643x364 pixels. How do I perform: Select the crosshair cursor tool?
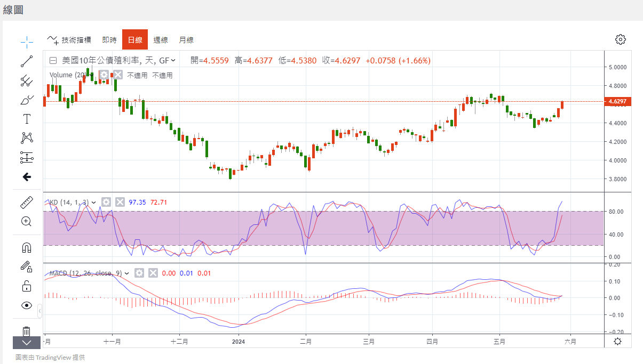pos(27,42)
